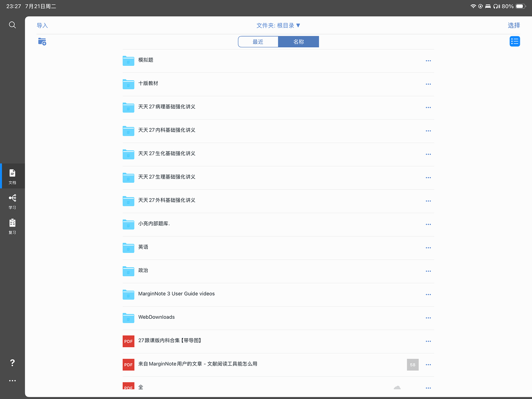Screen dimensions: 532x399
Task: Sort documents by 最近 recent
Action: tap(258, 42)
